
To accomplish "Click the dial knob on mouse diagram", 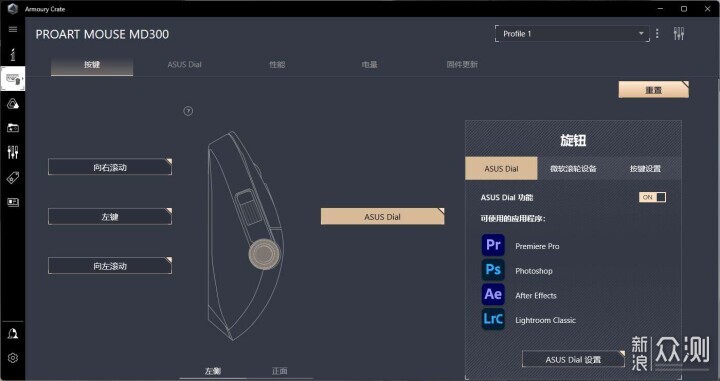I will tap(264, 253).
